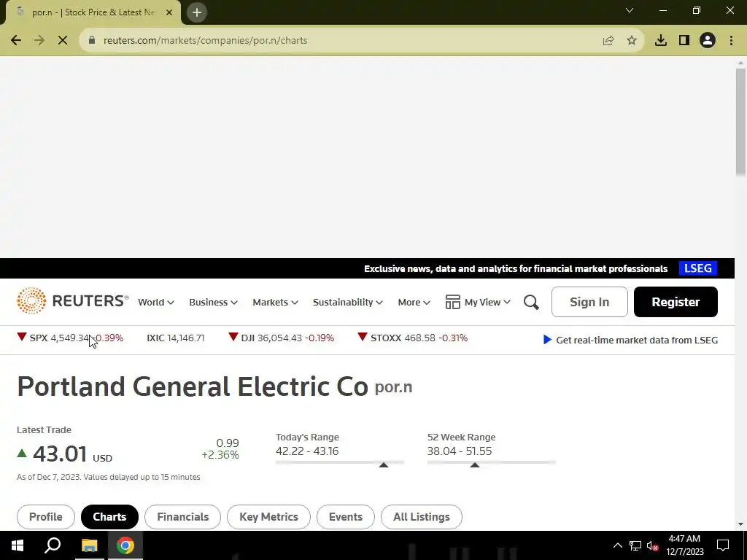Click the taskbar clock showing 4:47 AM
Image resolution: width=747 pixels, height=560 pixels.
(x=684, y=545)
